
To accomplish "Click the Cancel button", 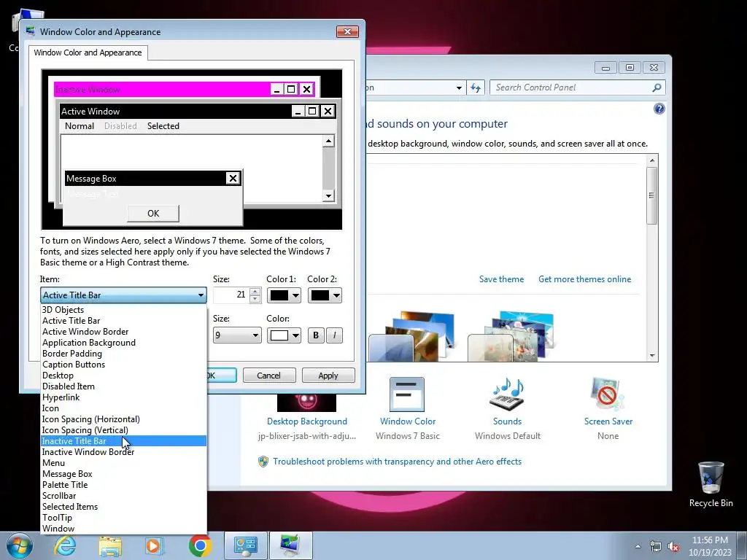I will 269,376.
